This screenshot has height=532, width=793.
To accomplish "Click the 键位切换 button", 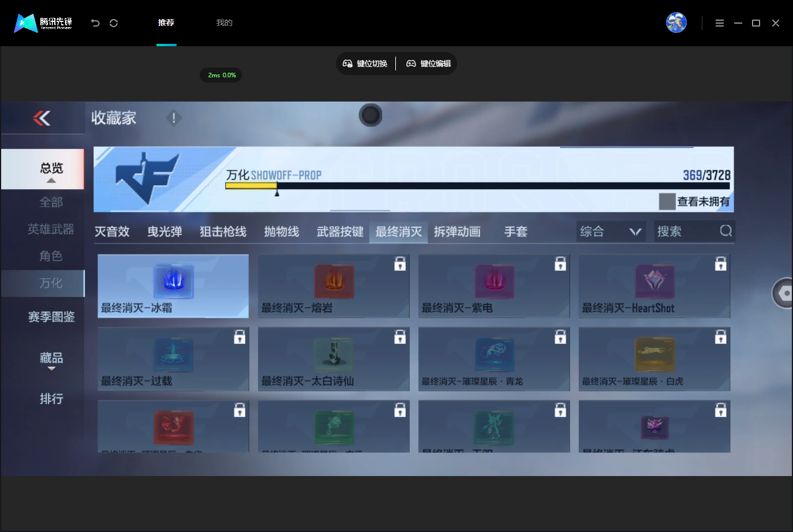I will 365,63.
